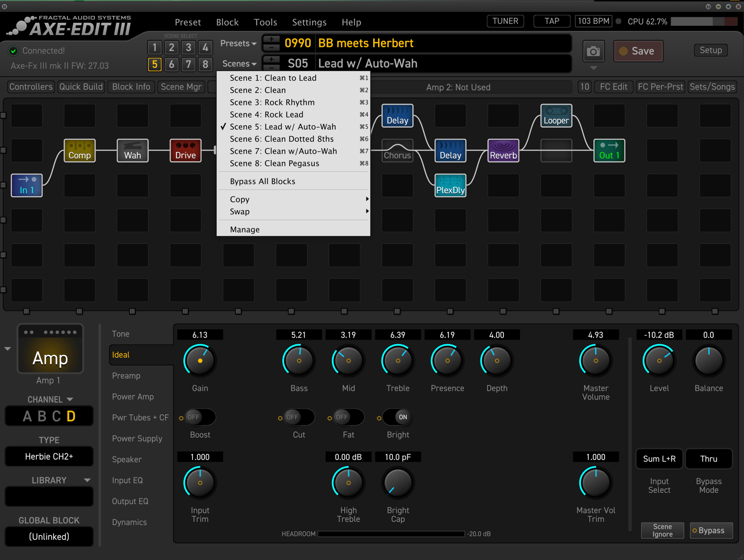
Task: Adjust the Level knob
Action: [x=659, y=361]
